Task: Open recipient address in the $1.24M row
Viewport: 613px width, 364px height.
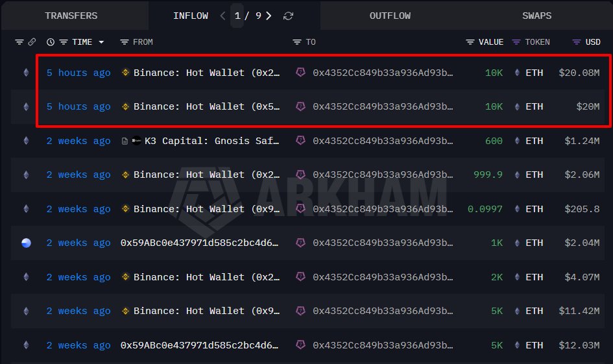Action: tap(383, 141)
